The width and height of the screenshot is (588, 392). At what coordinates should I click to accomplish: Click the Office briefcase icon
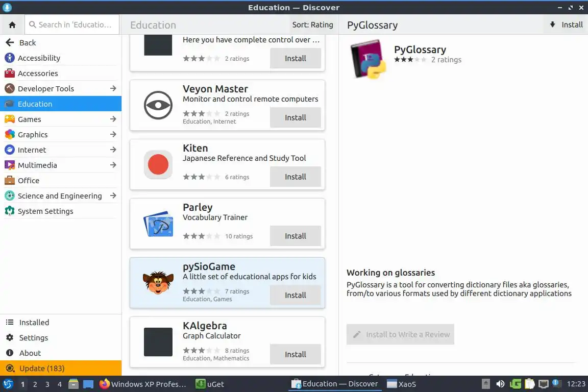click(9, 181)
